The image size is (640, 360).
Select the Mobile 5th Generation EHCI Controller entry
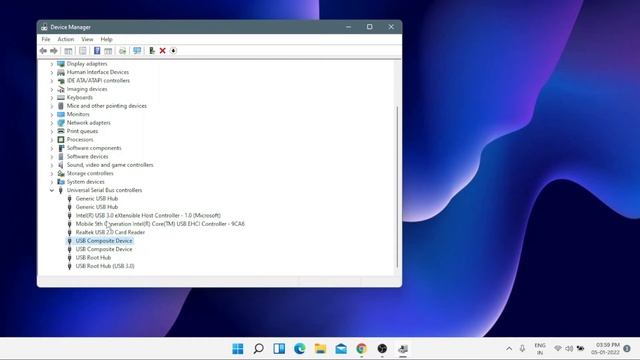click(160, 224)
